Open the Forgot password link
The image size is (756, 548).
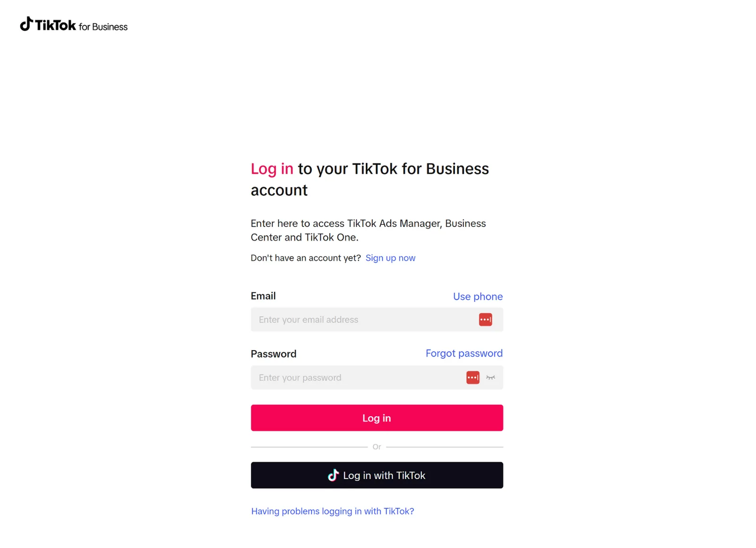pyautogui.click(x=464, y=353)
